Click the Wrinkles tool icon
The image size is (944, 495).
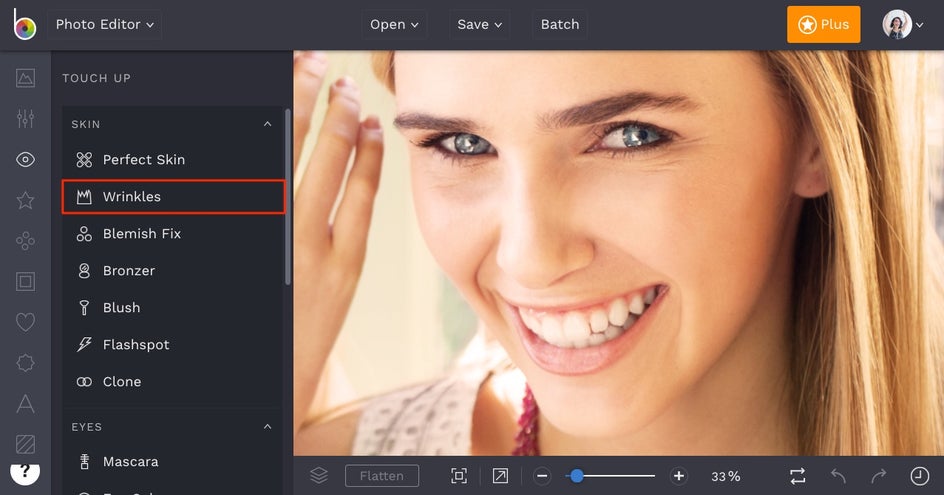tap(84, 196)
